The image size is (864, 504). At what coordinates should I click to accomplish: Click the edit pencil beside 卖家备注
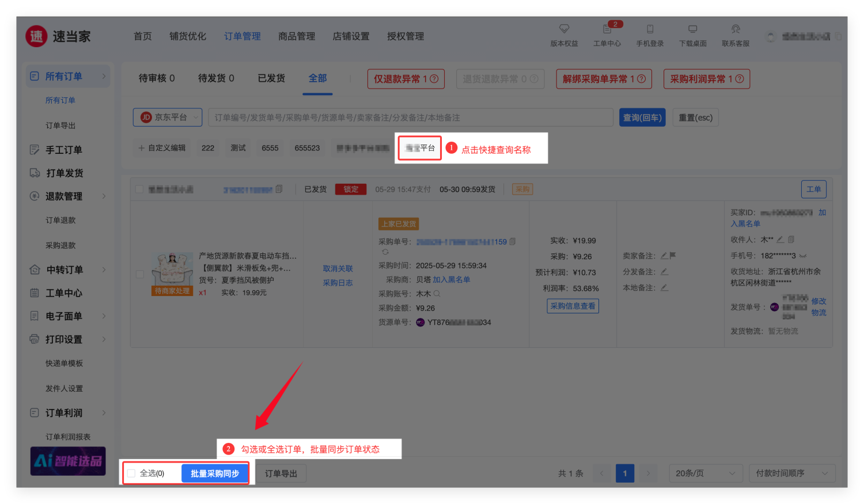click(664, 256)
